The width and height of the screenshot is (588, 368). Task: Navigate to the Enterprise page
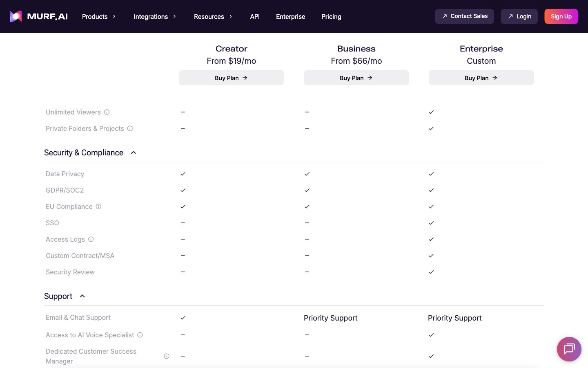coord(290,16)
